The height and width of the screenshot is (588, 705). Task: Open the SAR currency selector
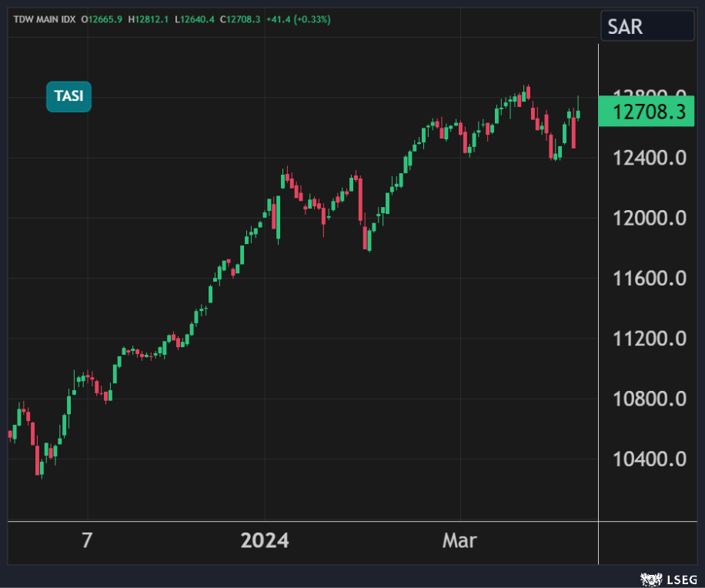click(647, 27)
